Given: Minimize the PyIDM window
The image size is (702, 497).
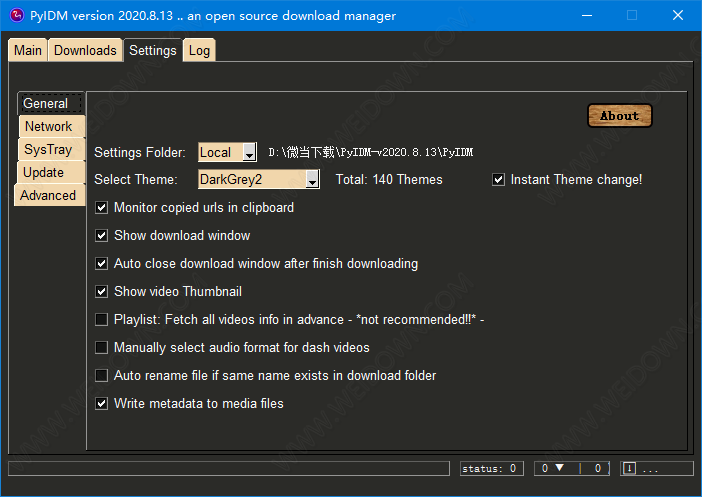Looking at the screenshot, I should click(x=587, y=15).
